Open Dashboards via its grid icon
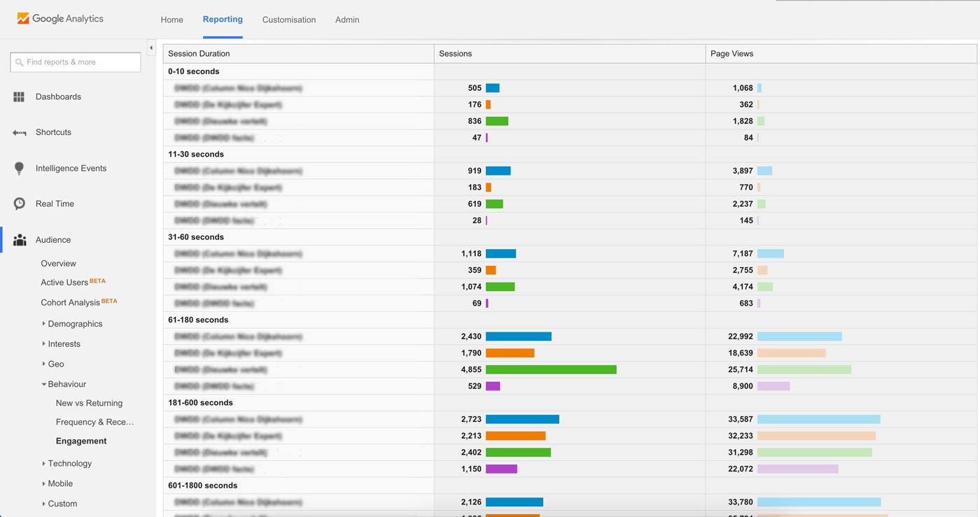Viewport: 980px width, 517px height. (x=19, y=97)
